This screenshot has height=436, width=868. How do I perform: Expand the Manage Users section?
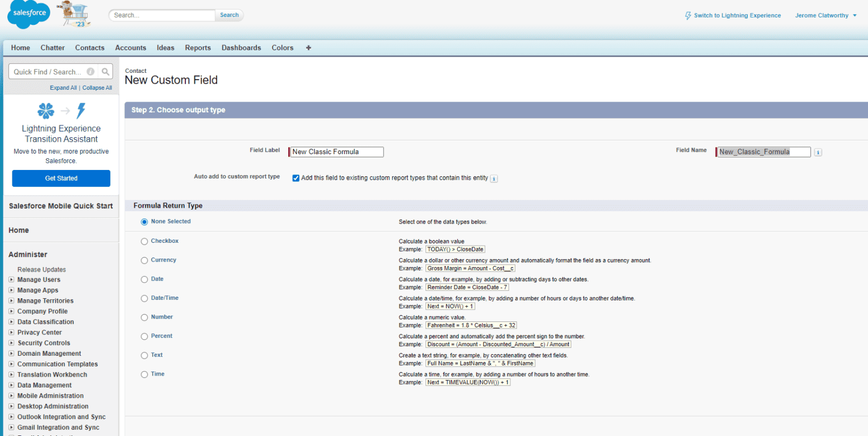click(x=11, y=280)
